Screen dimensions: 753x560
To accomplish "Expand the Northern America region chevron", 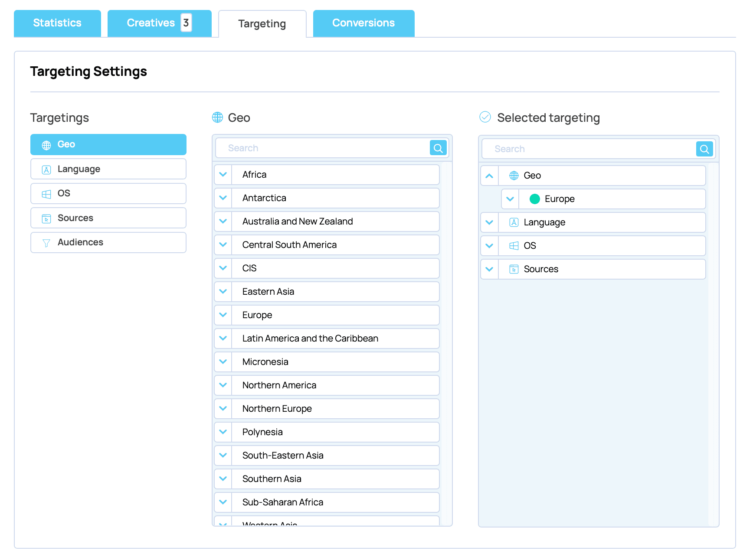I will 223,385.
